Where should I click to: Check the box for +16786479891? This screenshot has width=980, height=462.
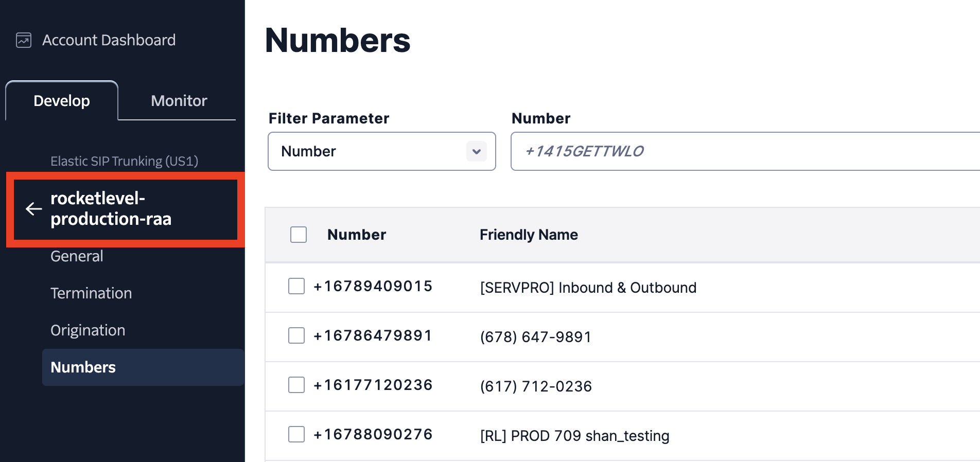tap(296, 335)
